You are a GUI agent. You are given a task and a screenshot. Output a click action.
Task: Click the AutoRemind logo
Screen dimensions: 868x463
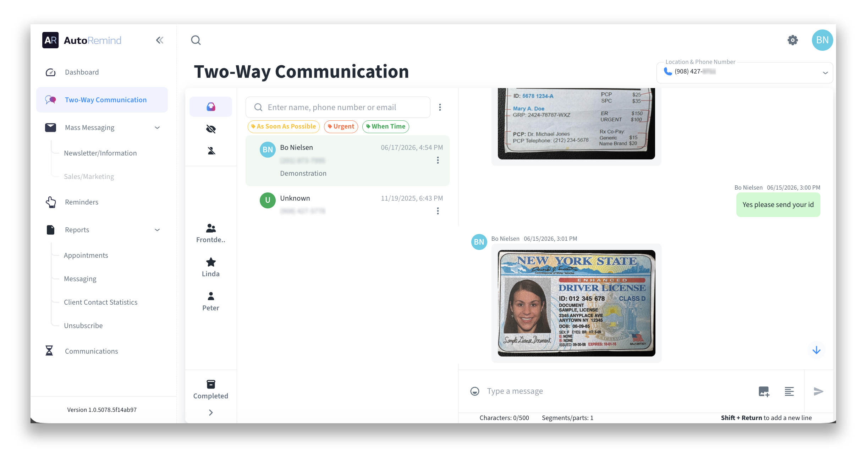[x=82, y=40]
